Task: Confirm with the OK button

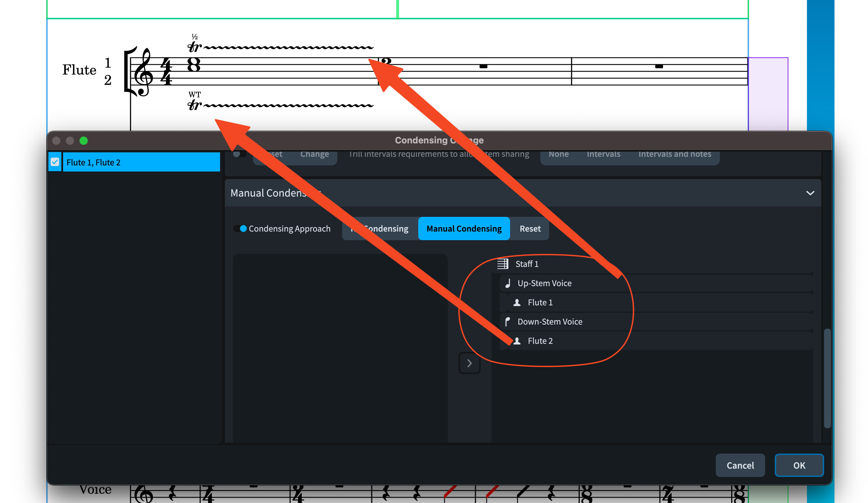Action: point(799,465)
